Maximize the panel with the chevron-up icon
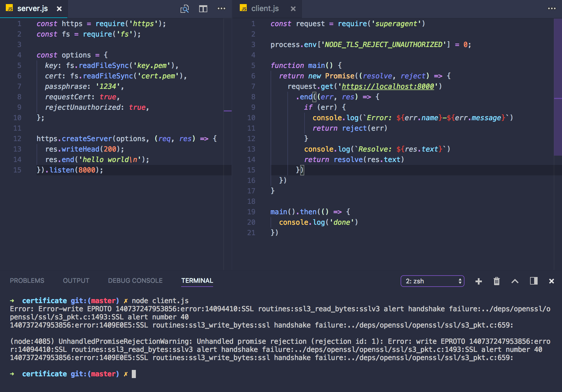The width and height of the screenshot is (562, 392). click(515, 281)
